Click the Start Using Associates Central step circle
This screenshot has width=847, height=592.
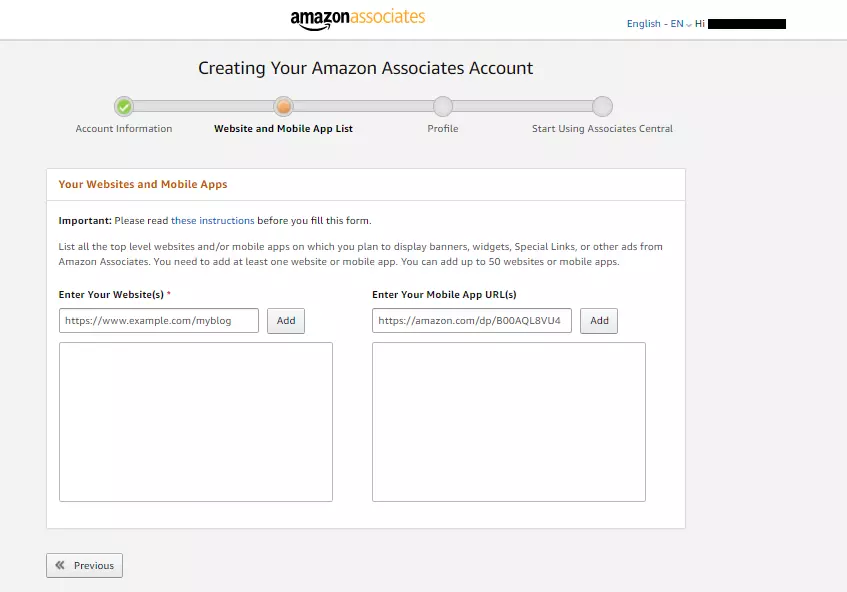[x=602, y=106]
